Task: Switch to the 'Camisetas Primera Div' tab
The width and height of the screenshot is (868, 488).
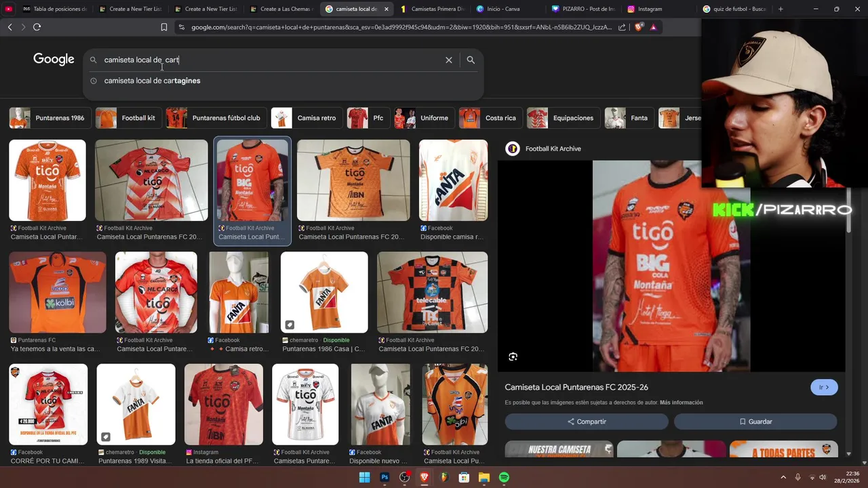Action: coord(433,9)
